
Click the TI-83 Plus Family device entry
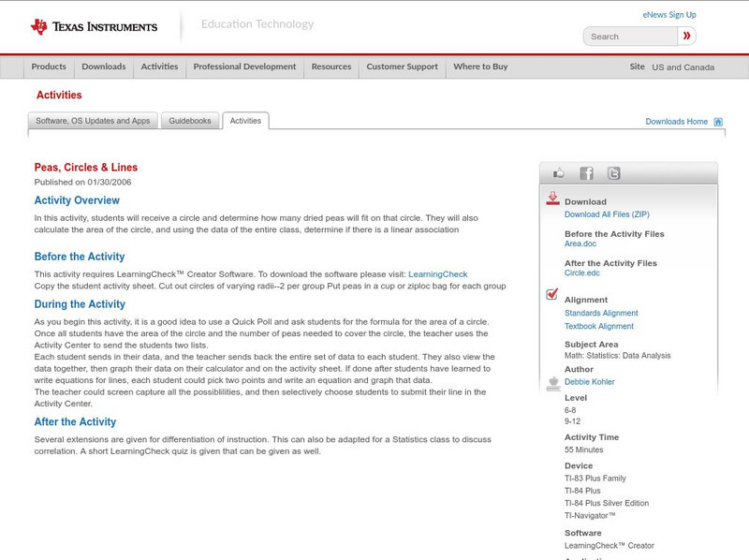[595, 479]
